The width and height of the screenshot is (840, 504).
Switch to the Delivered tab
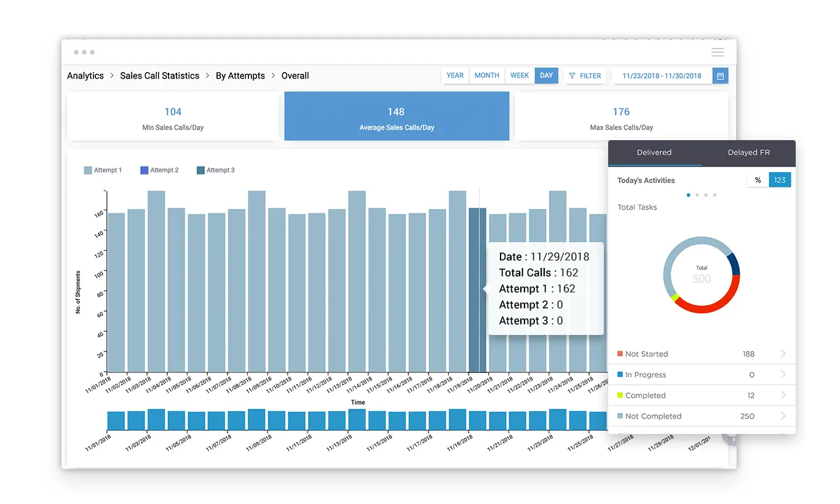[654, 152]
